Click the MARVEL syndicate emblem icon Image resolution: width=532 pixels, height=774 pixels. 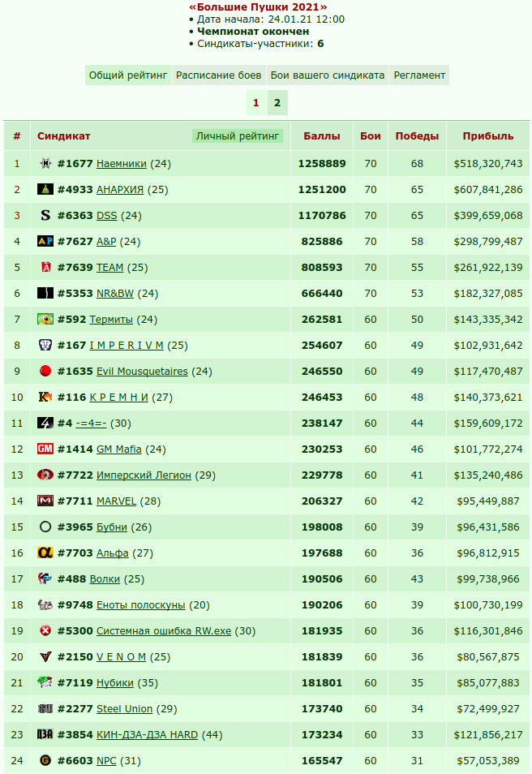(45, 501)
